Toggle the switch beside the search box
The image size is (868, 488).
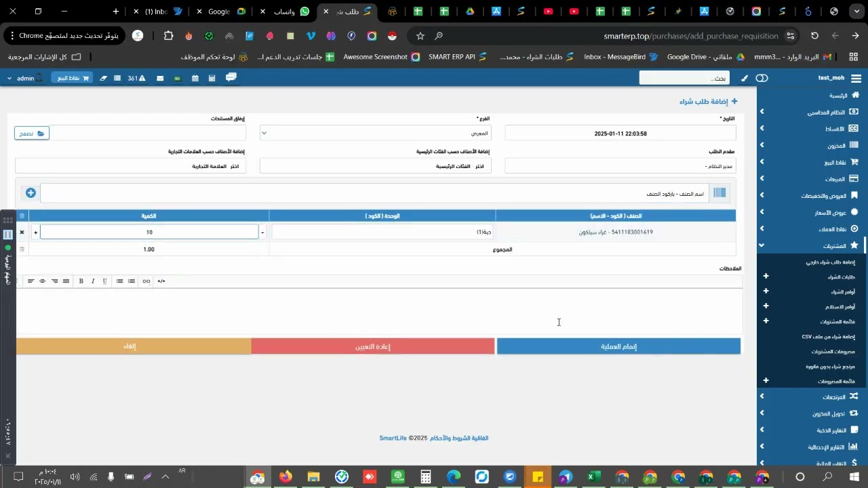(x=762, y=78)
